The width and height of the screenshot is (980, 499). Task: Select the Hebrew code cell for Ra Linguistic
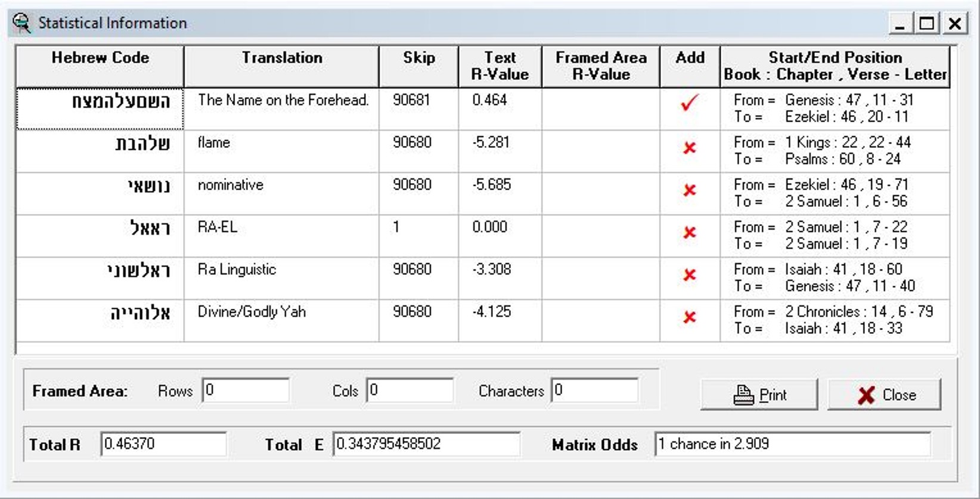coord(100,278)
